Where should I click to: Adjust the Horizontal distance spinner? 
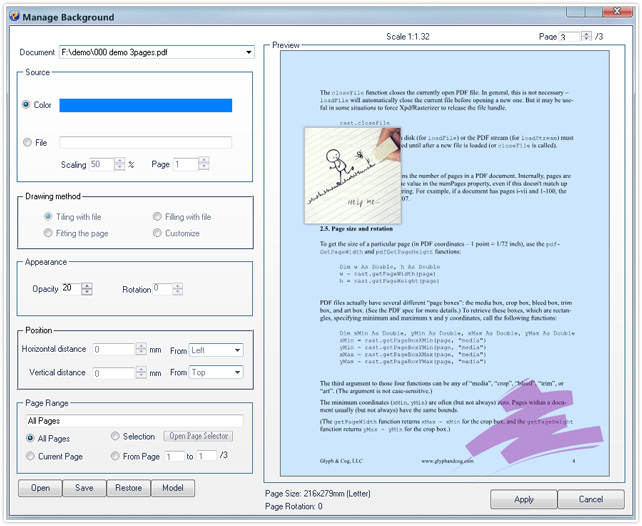(141, 349)
